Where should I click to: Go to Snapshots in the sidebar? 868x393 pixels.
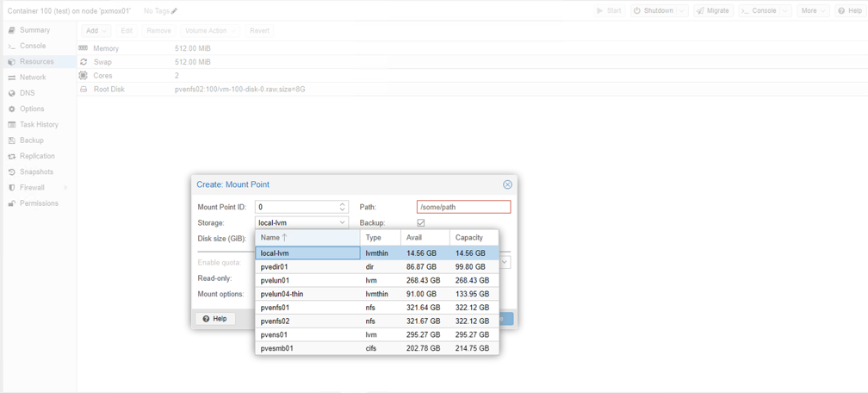36,172
